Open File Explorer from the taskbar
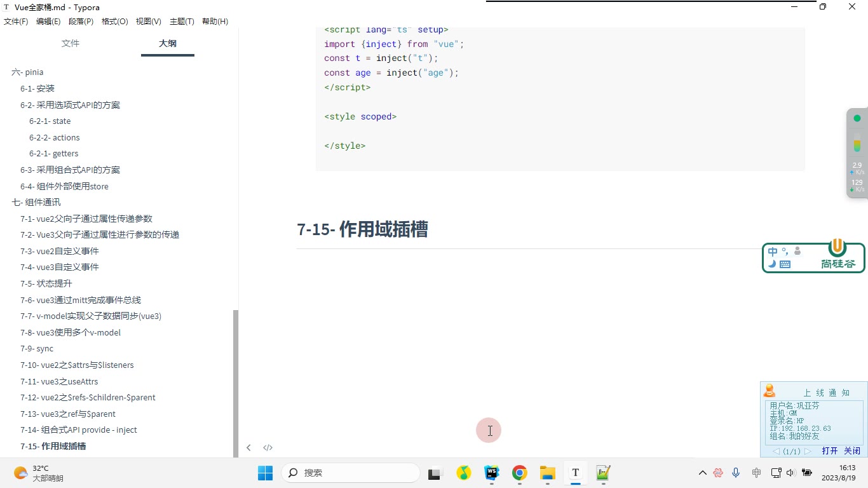This screenshot has height=488, width=868. 548,473
